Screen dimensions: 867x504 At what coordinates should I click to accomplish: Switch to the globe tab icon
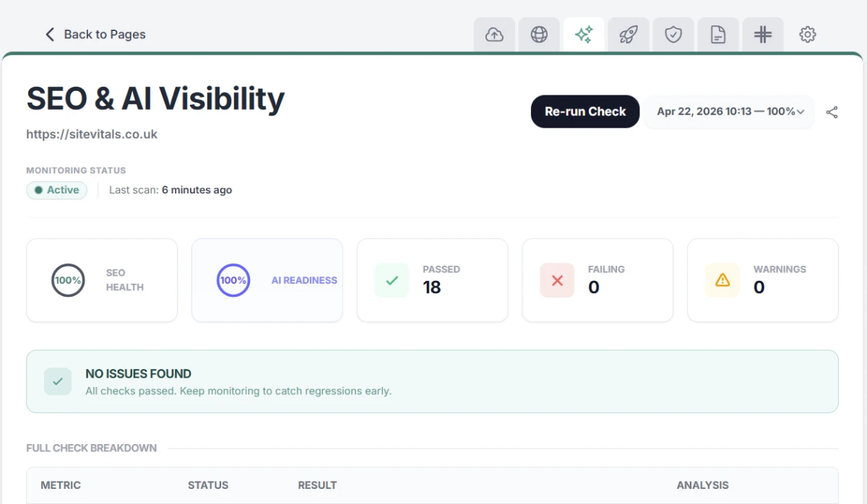coord(539,35)
